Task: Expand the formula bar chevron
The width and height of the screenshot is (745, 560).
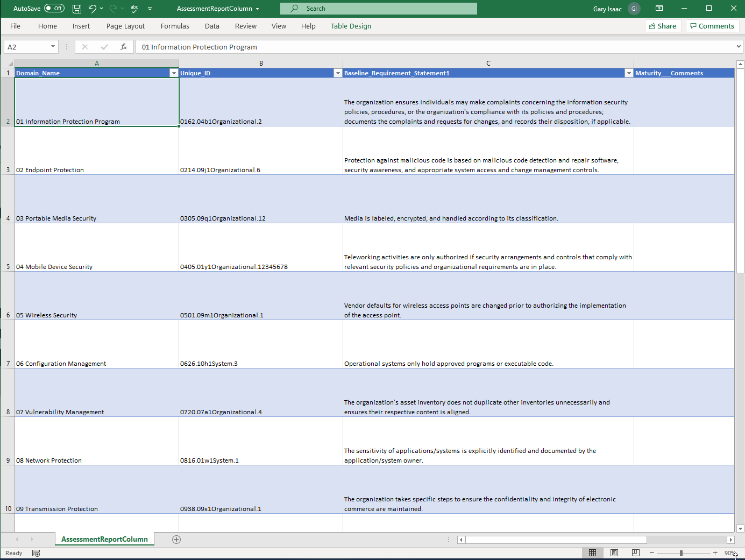Action: point(739,47)
